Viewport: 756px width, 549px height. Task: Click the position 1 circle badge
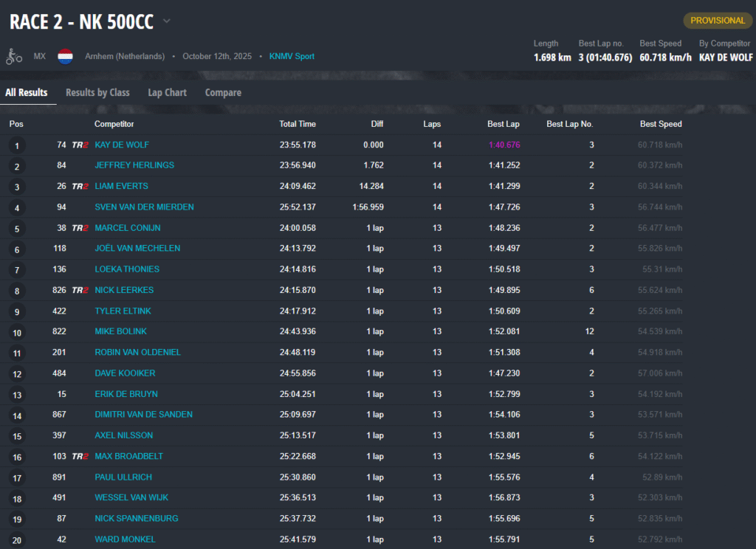click(x=17, y=145)
